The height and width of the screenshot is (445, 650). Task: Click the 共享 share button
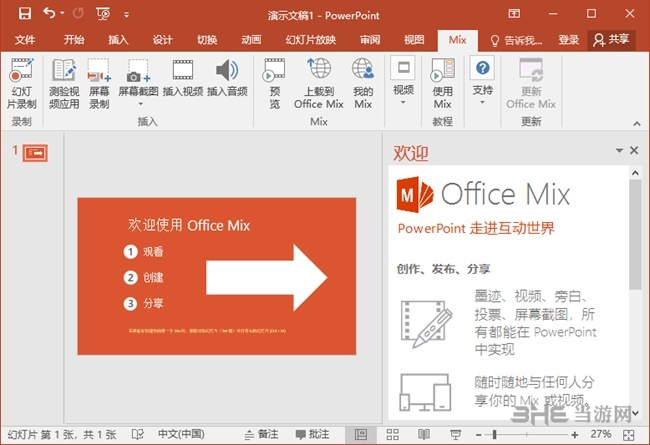coord(611,40)
